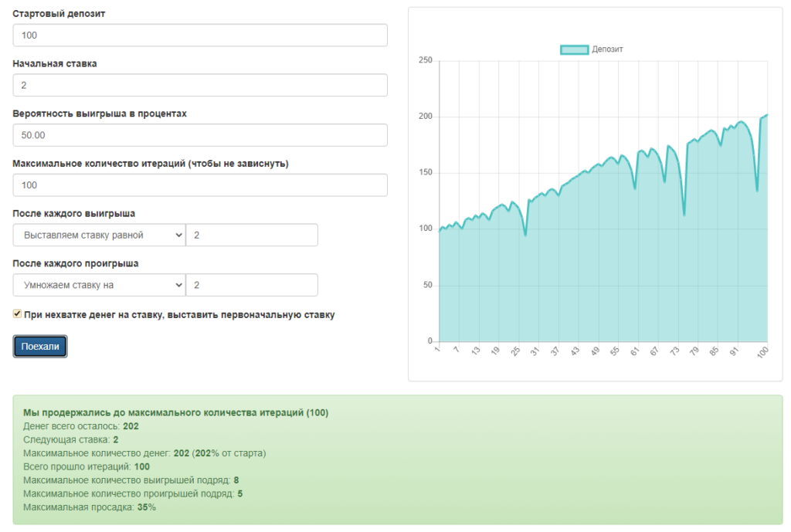Enable reset to initial stake checkbox
This screenshot has height=532, width=791.
(x=18, y=314)
